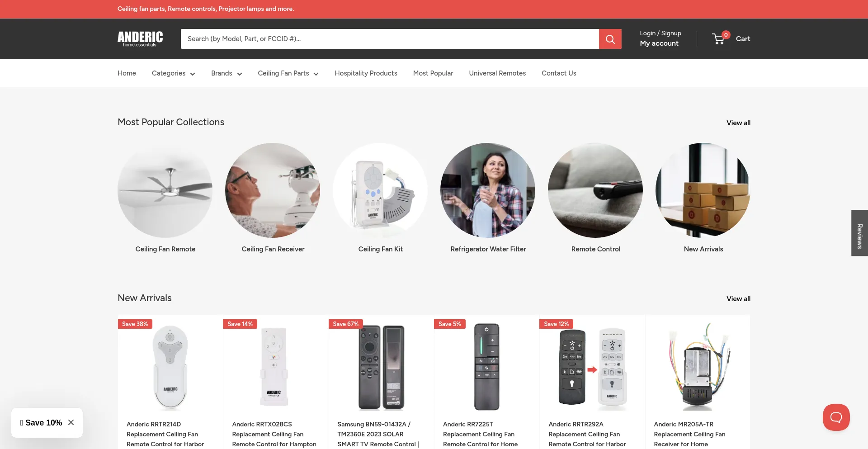Image resolution: width=868 pixels, height=449 pixels.
Task: Click the Save 67% badge
Action: (345, 324)
